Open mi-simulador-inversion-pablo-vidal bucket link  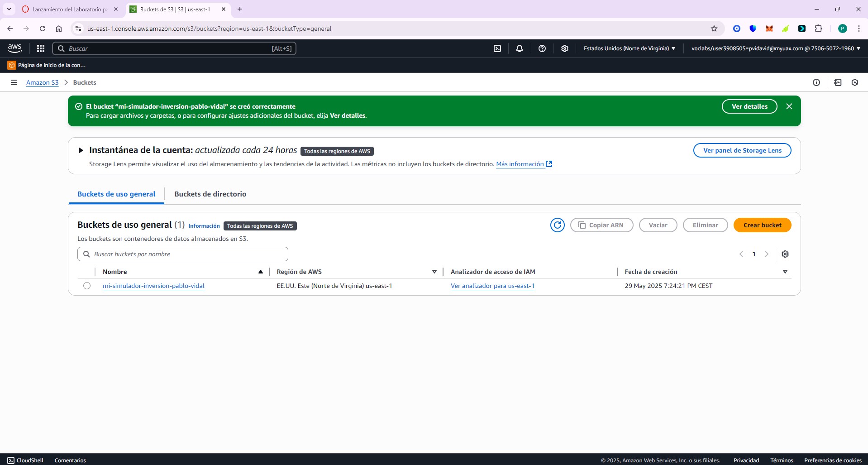coord(153,286)
